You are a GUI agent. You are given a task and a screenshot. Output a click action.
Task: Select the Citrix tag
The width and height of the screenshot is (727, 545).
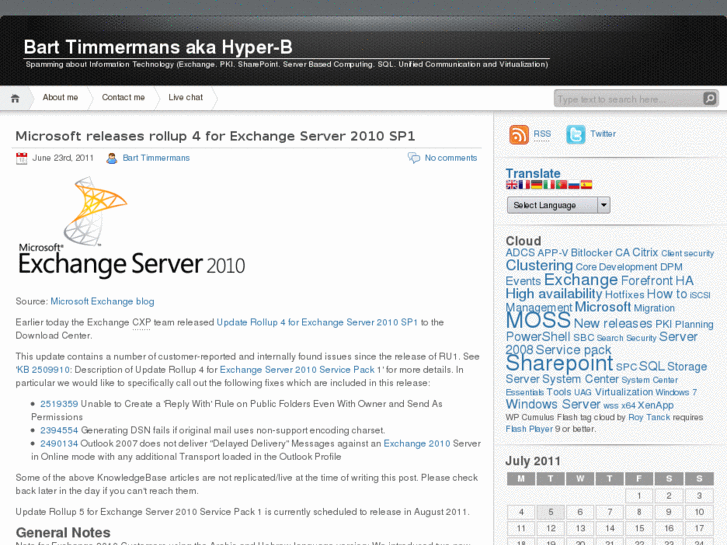645,253
